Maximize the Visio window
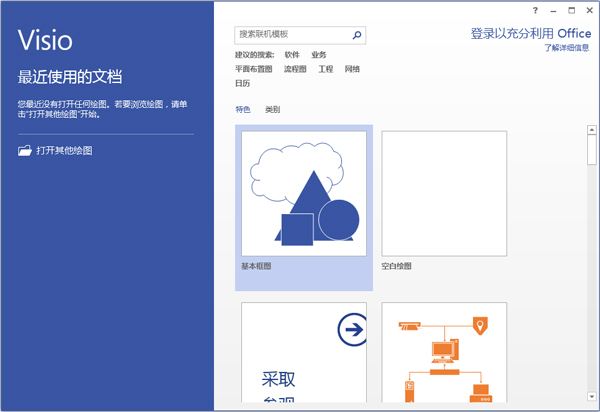Viewport: 600px width, 412px height. [x=571, y=10]
